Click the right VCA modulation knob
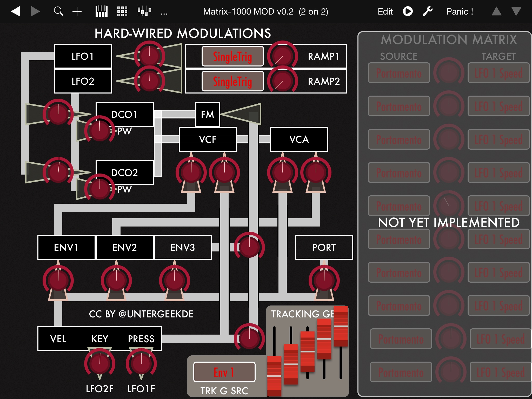This screenshot has height=399, width=532. click(316, 172)
